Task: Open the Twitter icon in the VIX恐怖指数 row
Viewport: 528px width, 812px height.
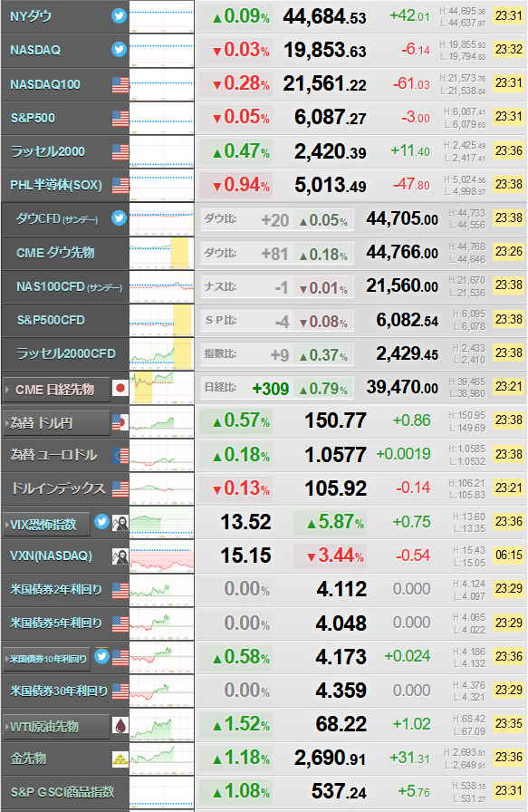Action: pyautogui.click(x=102, y=522)
